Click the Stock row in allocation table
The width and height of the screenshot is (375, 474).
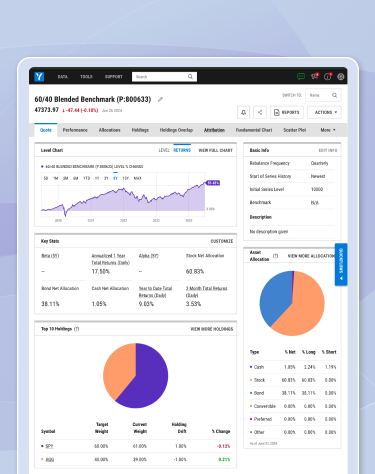[293, 380]
